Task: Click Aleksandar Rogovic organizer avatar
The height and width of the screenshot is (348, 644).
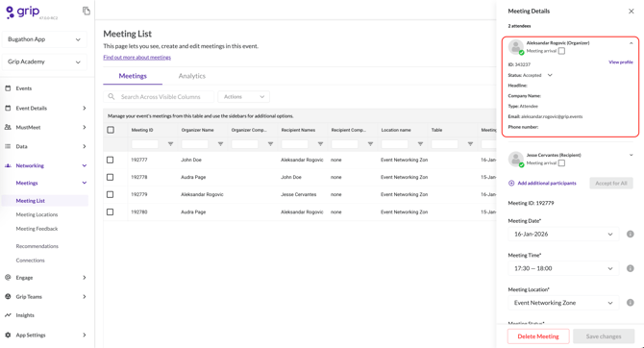Action: [x=516, y=47]
